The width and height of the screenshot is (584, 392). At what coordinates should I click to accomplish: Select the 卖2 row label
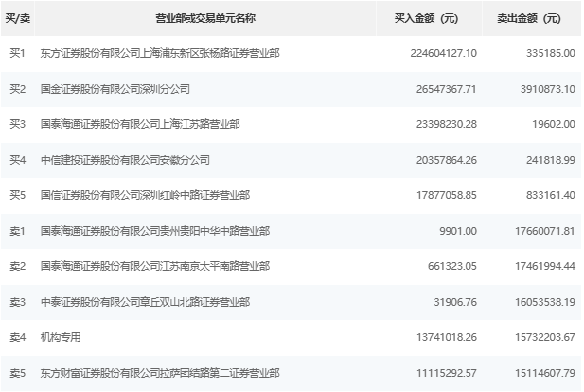[x=17, y=266]
